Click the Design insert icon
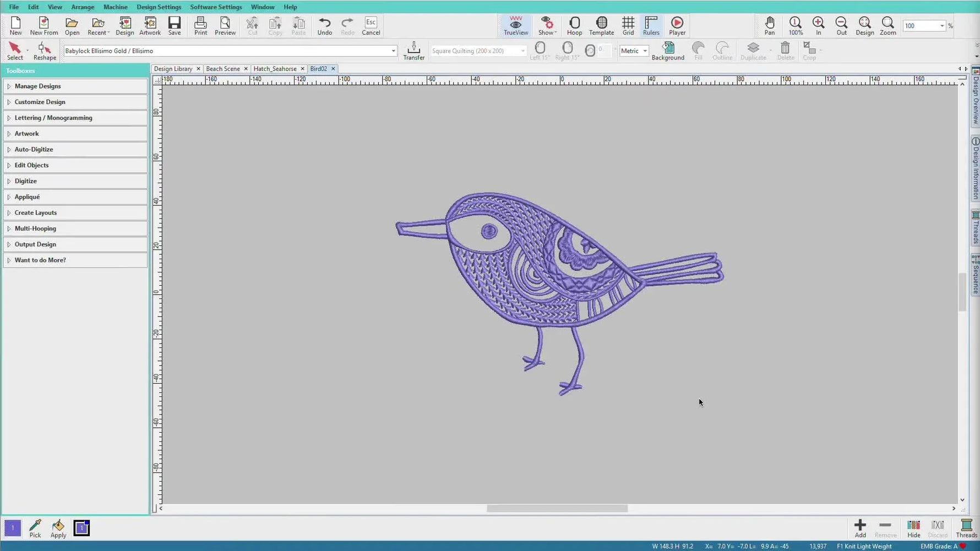This screenshot has height=551, width=980. point(125,26)
